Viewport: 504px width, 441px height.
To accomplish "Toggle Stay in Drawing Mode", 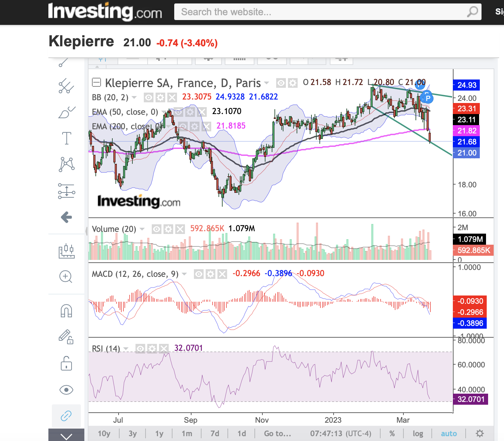I will click(x=66, y=337).
